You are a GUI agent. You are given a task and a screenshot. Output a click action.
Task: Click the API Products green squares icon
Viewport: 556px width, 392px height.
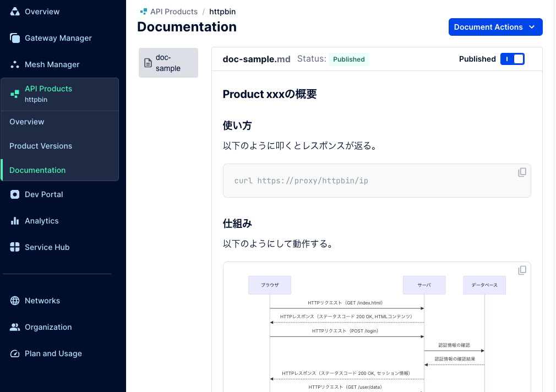[14, 94]
